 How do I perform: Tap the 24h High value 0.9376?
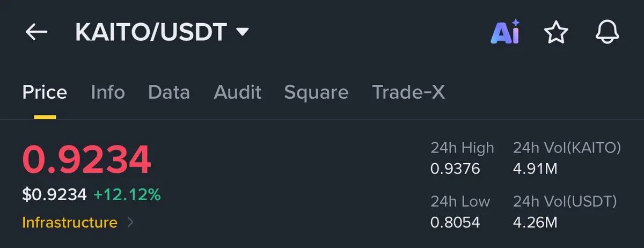point(455,169)
